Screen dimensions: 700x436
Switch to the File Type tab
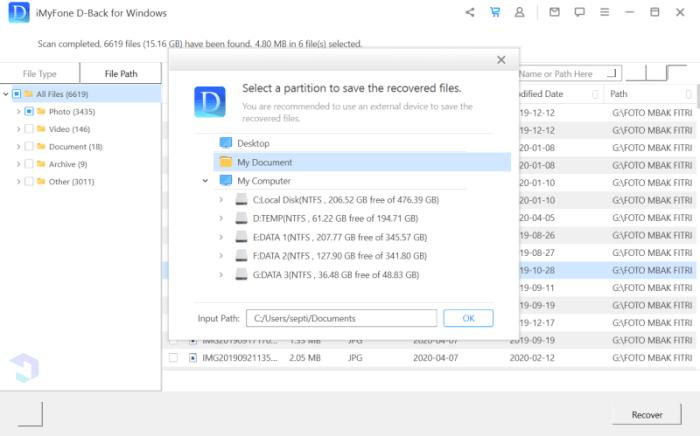pos(40,74)
